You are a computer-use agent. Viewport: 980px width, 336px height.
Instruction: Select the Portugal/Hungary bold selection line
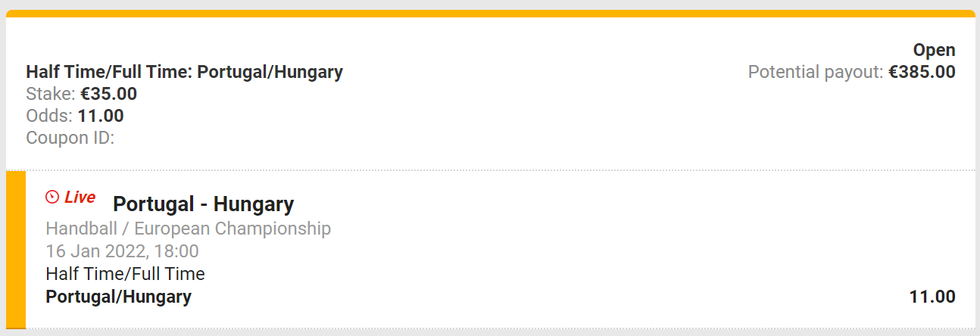pyautogui.click(x=118, y=297)
